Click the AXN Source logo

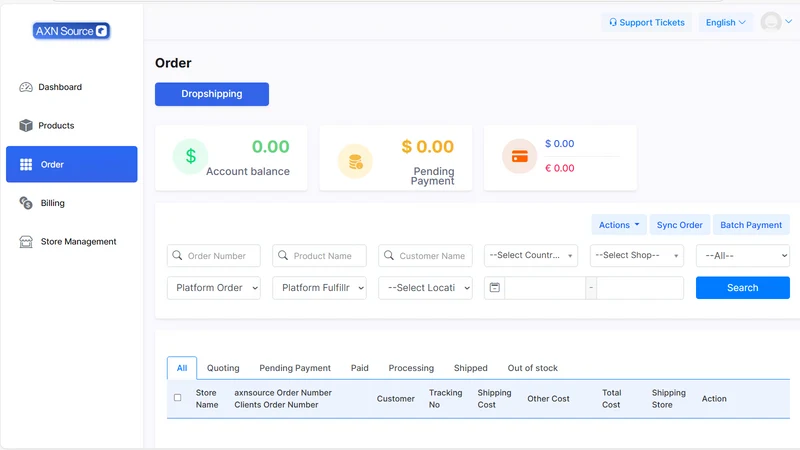tap(71, 31)
